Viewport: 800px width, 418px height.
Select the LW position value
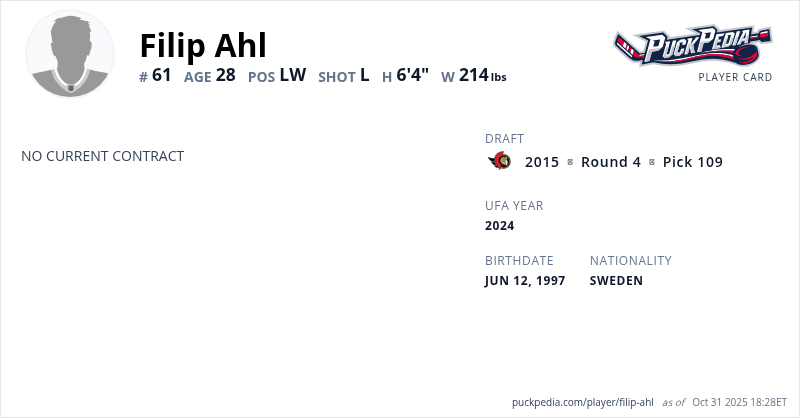coord(293,75)
